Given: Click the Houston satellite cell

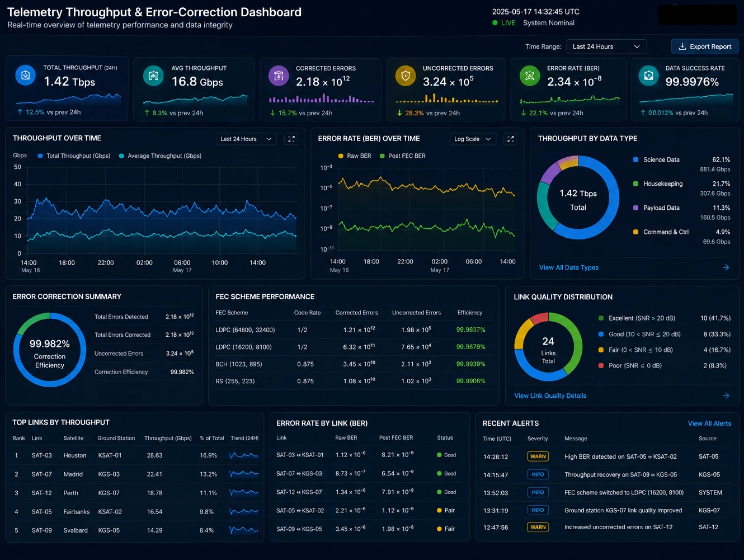Looking at the screenshot, I should (75, 455).
